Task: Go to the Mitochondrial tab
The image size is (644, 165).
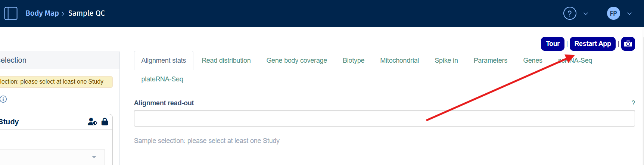Action: 399,60
